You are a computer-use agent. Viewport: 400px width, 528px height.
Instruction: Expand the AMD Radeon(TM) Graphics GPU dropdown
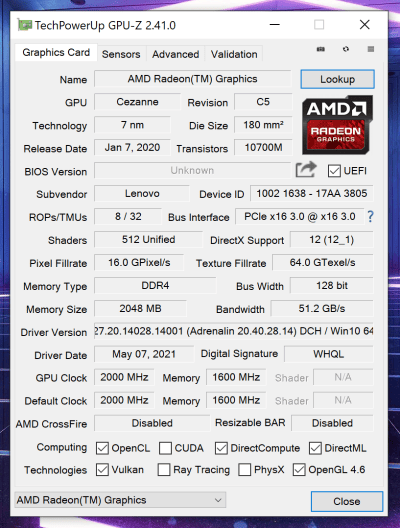(x=120, y=500)
